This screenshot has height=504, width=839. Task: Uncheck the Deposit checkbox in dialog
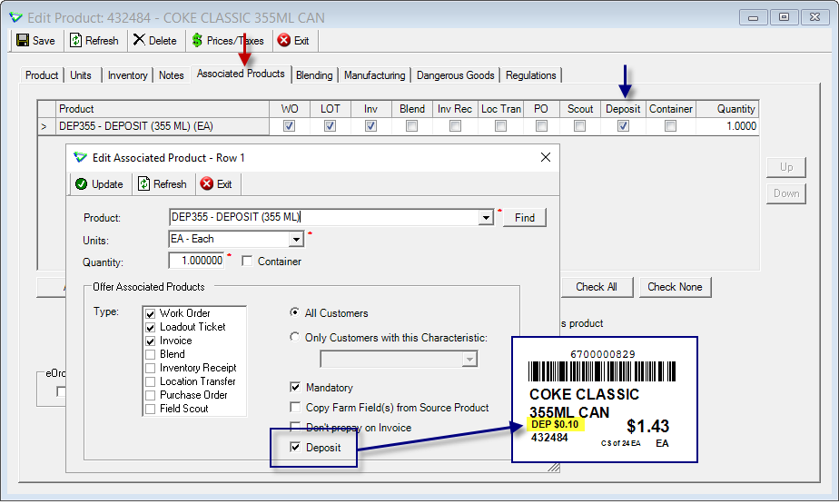click(295, 447)
